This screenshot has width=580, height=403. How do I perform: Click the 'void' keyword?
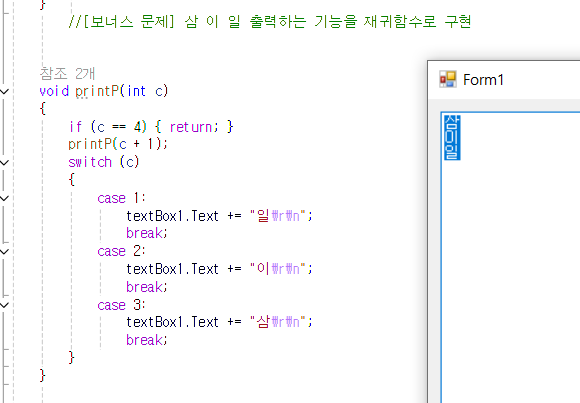coord(54,91)
